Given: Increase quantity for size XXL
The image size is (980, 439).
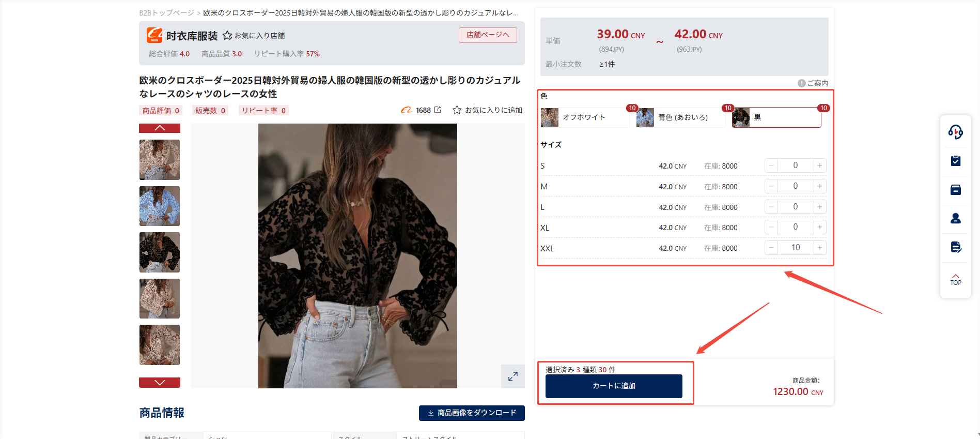Looking at the screenshot, I should [x=820, y=248].
